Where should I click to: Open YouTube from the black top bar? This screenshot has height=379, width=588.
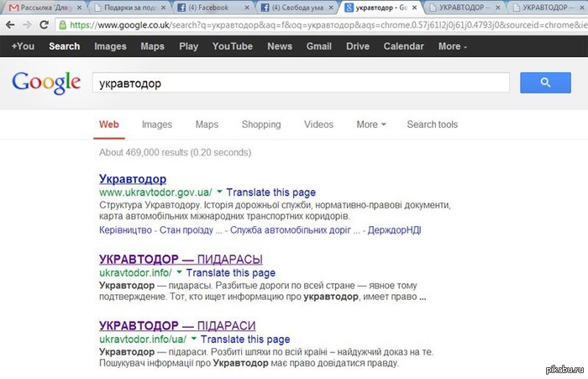coord(232,46)
